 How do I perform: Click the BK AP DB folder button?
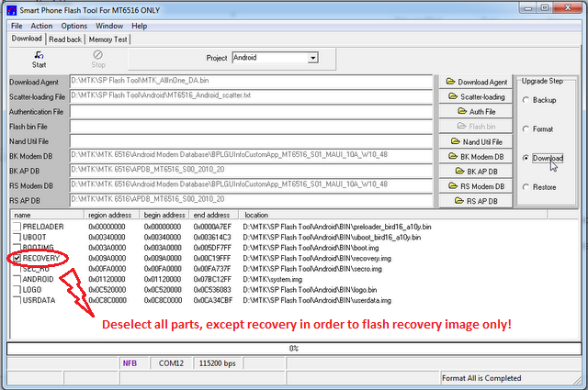476,172
